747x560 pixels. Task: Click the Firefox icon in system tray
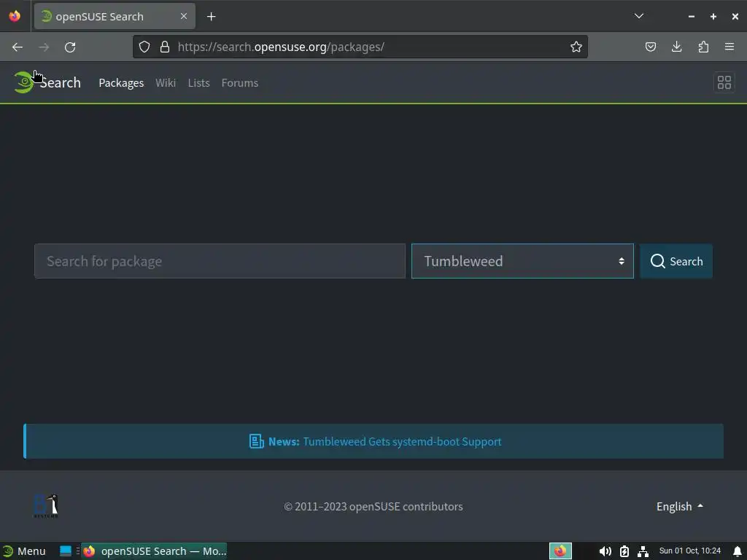560,551
